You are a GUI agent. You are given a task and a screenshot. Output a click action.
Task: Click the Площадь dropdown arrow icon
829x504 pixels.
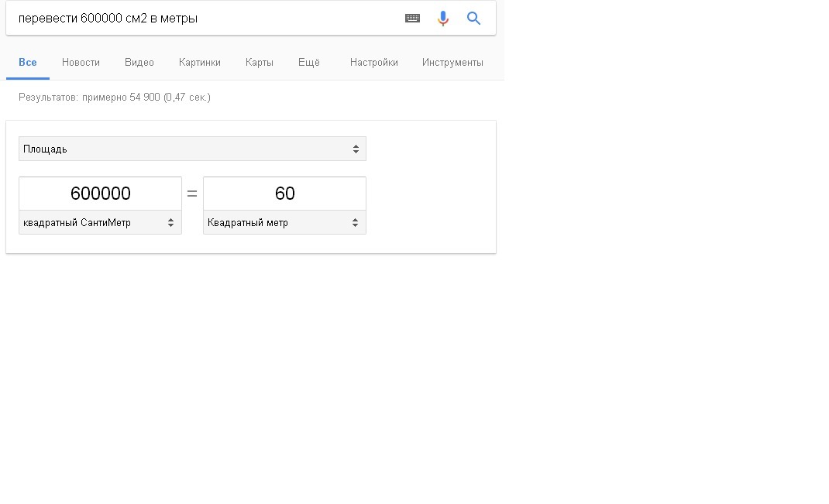(x=356, y=149)
